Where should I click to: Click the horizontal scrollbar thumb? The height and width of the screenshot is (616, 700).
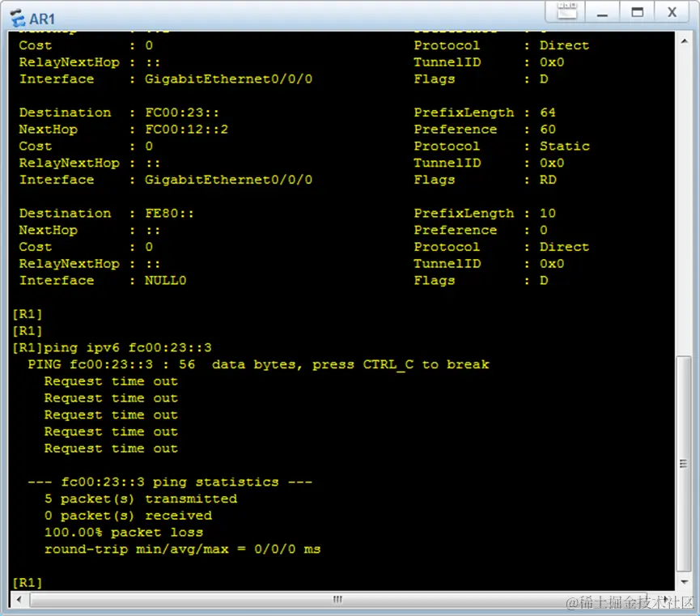coord(338,599)
